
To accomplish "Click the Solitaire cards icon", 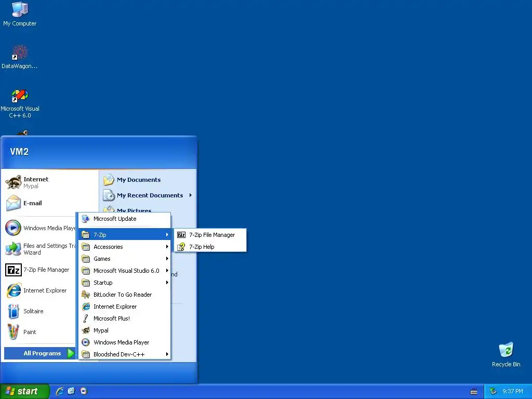I will click(13, 311).
